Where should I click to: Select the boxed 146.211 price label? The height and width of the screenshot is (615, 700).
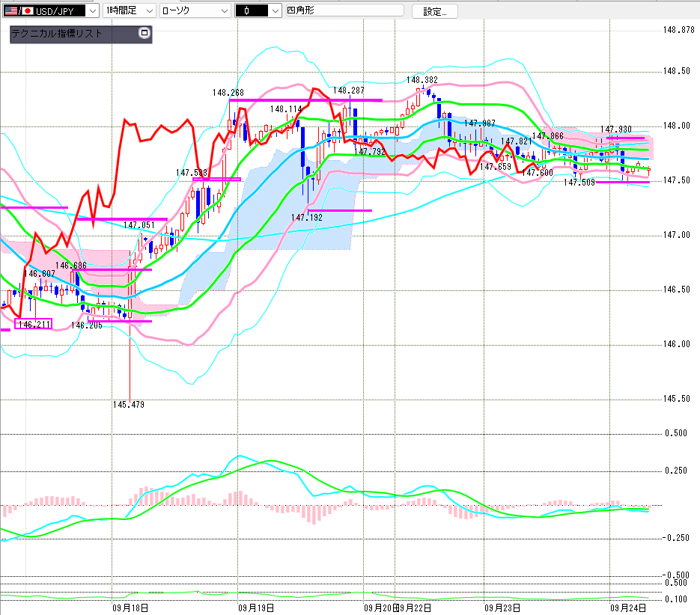[x=33, y=325]
